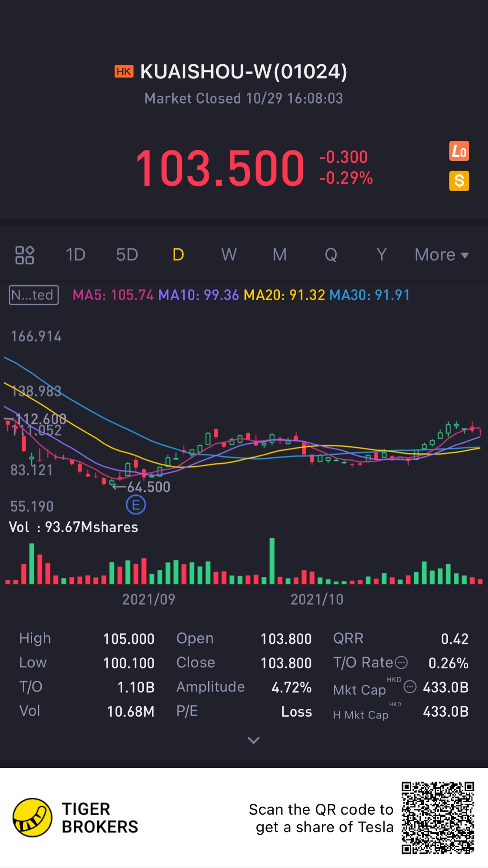Open T/O Rate info icon
The height and width of the screenshot is (868, 488).
point(401,663)
